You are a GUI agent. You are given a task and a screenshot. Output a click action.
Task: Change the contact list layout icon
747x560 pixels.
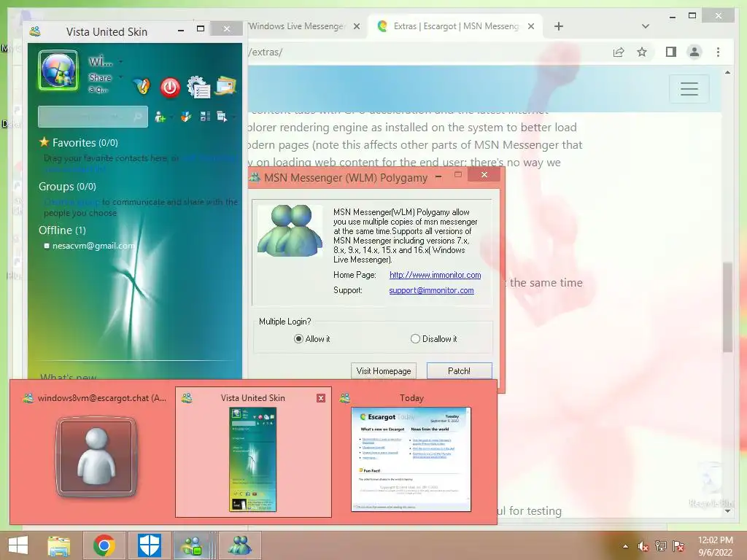click(x=205, y=117)
